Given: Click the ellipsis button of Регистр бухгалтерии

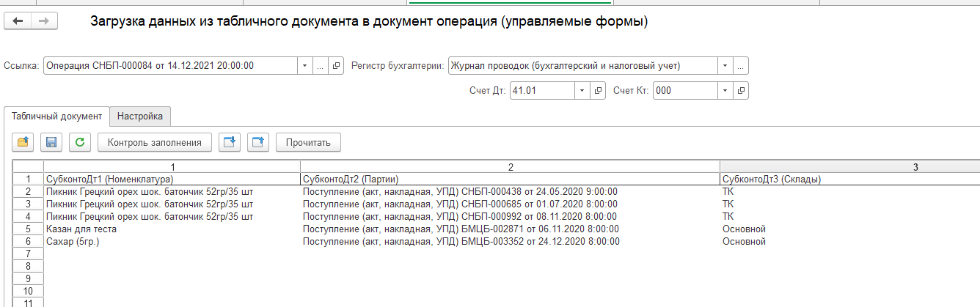Looking at the screenshot, I should pos(741,65).
